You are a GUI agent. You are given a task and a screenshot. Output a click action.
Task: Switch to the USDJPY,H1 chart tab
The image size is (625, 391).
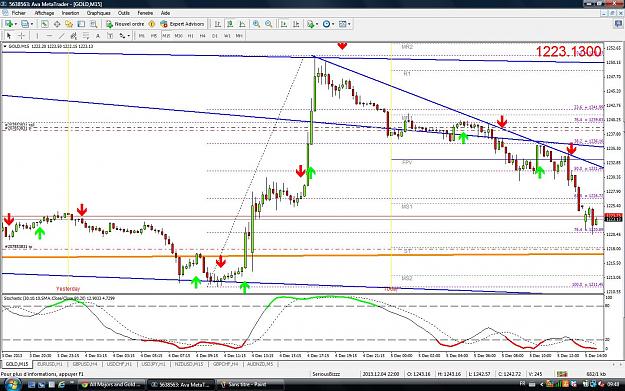pyautogui.click(x=153, y=364)
